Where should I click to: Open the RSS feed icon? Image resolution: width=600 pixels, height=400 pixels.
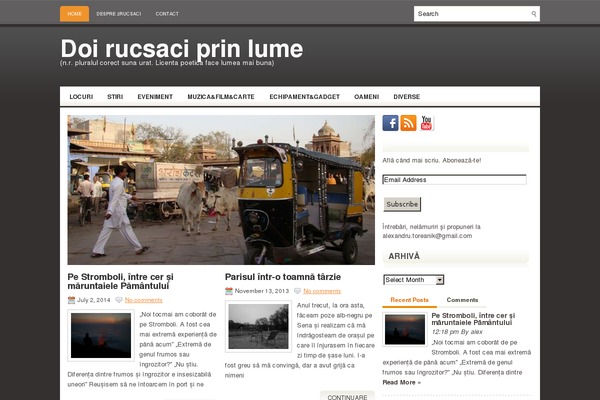coord(408,123)
